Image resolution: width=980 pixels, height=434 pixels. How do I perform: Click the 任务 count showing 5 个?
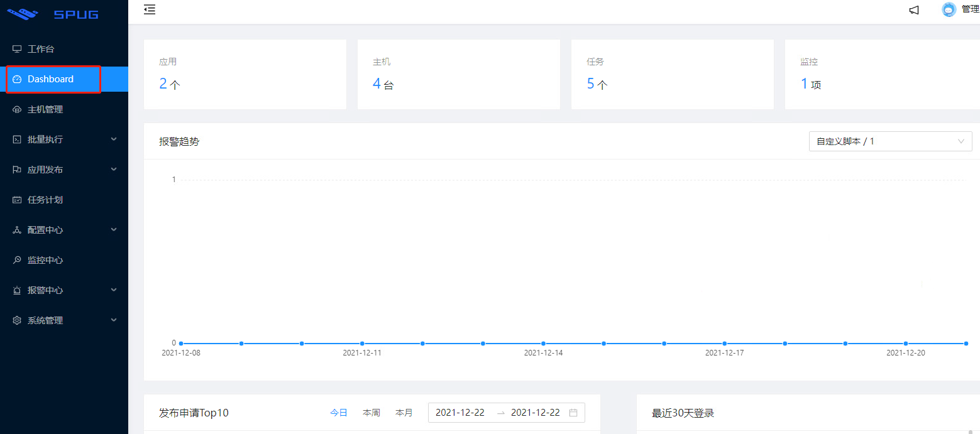(596, 82)
